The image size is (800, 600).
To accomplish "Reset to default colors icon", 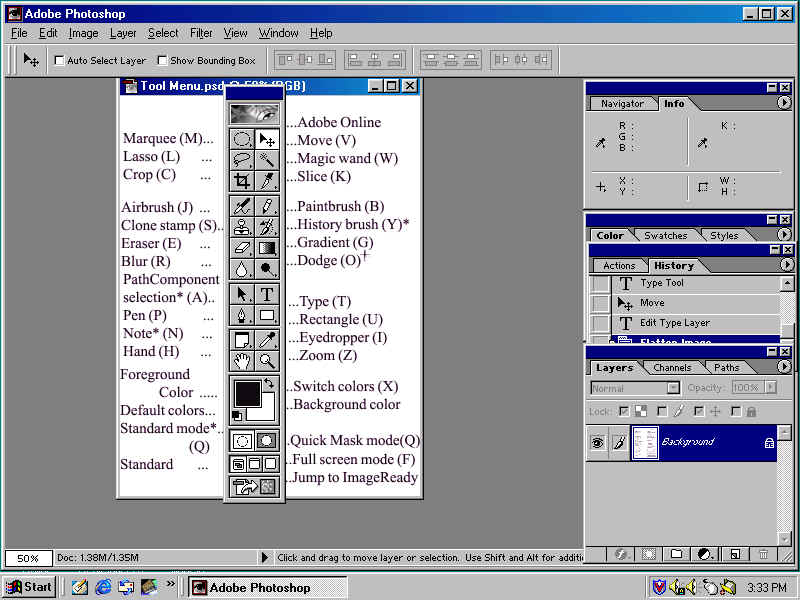I will pyautogui.click(x=237, y=416).
